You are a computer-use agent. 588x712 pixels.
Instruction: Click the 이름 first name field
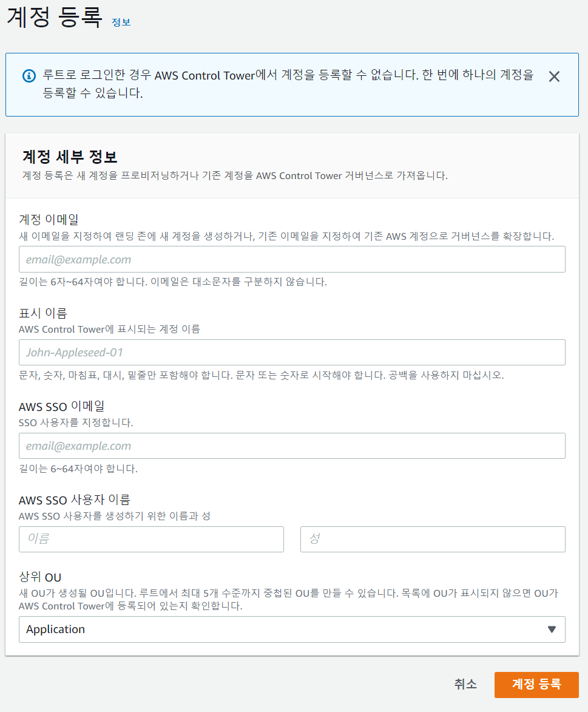coord(151,539)
